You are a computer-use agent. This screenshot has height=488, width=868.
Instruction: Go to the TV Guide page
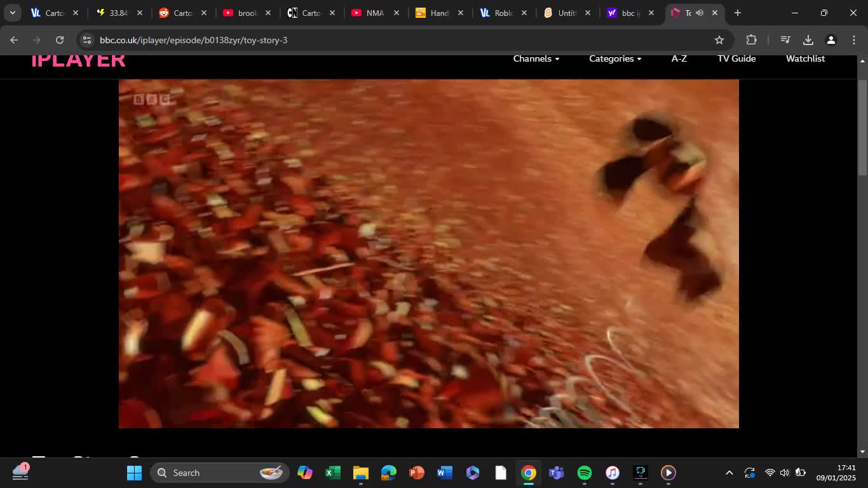pyautogui.click(x=736, y=58)
